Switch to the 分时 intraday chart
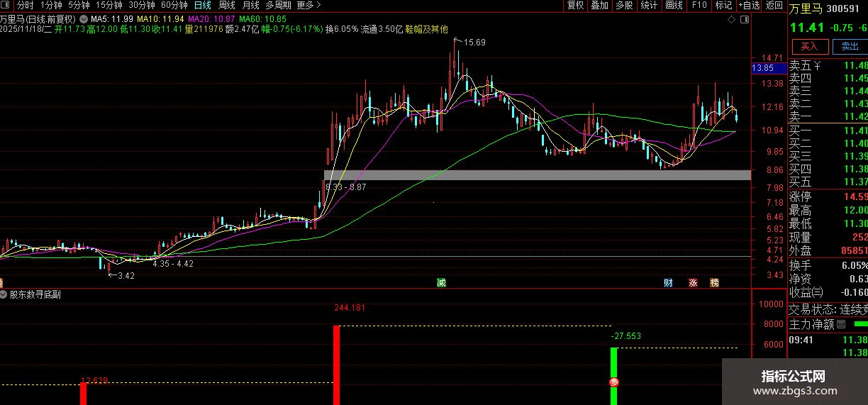The width and height of the screenshot is (868, 405). [x=25, y=5]
